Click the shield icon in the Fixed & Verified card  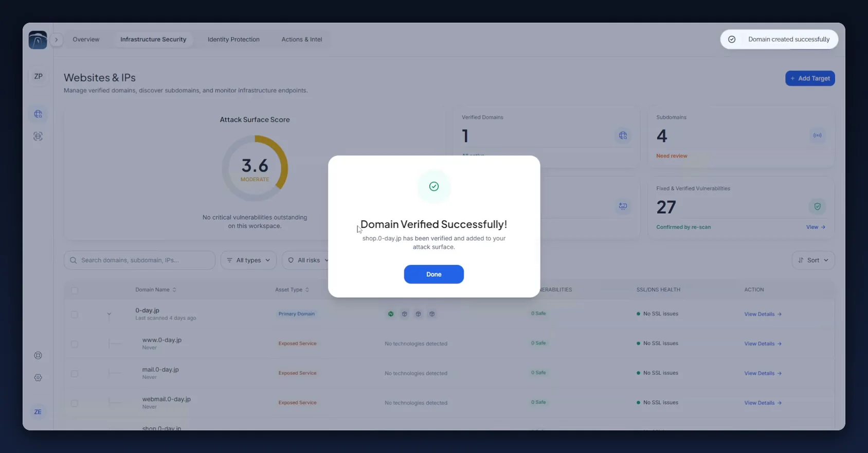tap(817, 206)
